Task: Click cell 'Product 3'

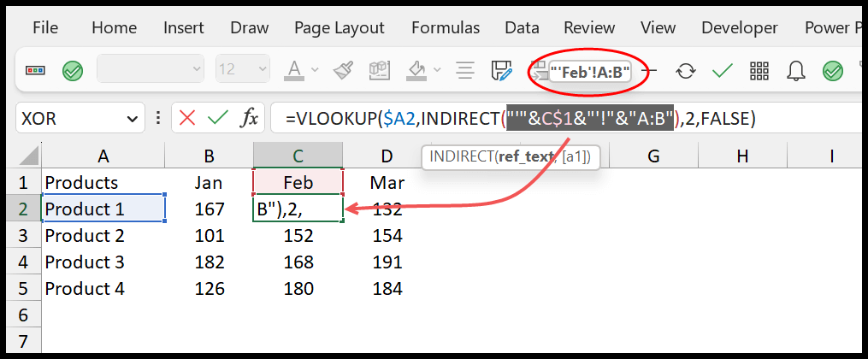Action: pyautogui.click(x=103, y=262)
